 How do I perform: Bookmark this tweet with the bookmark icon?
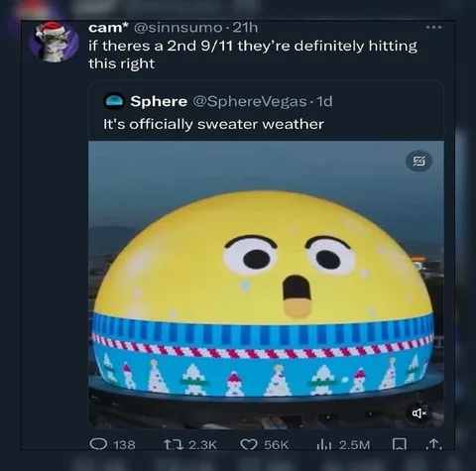[x=399, y=445]
